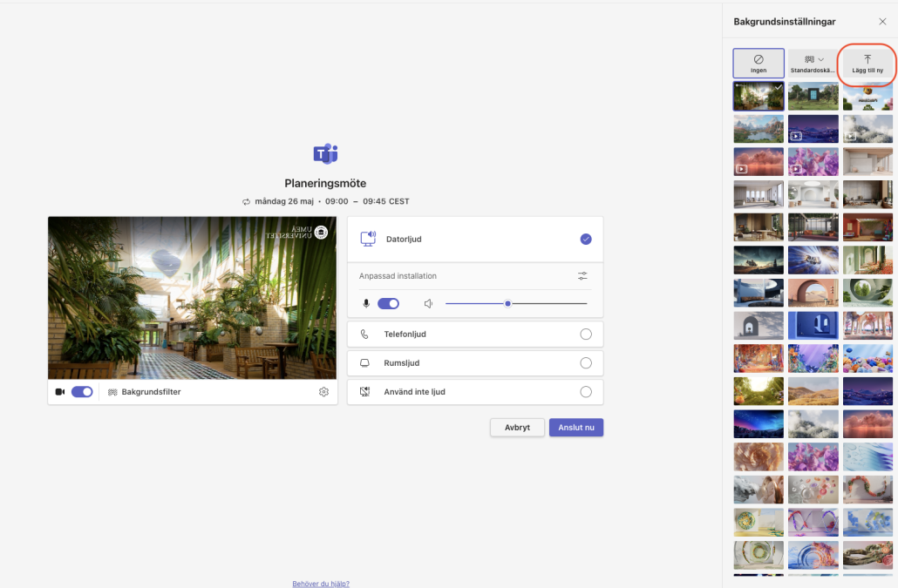Screen dimensions: 898x588
Task: Click the camera icon beside the toggle
Action: tap(59, 392)
